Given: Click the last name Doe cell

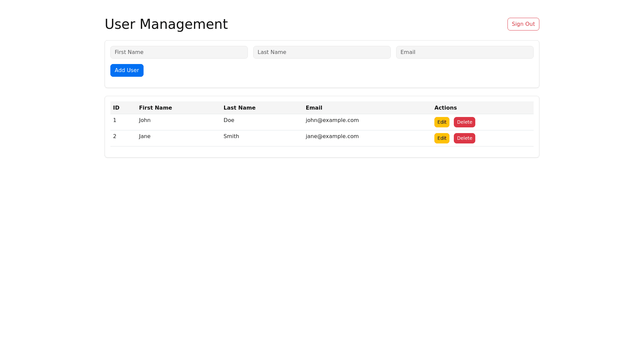Looking at the screenshot, I should coord(229,120).
